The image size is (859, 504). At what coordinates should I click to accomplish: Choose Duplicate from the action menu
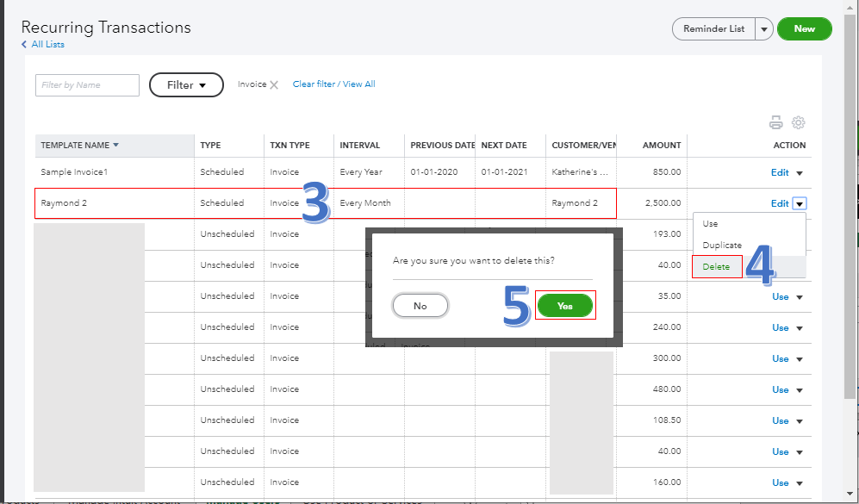[x=722, y=245]
